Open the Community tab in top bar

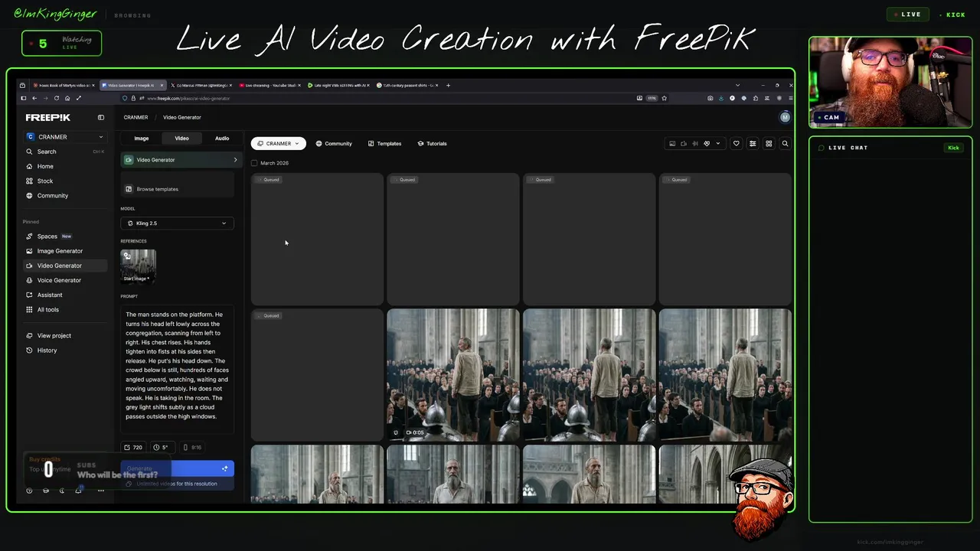click(334, 143)
